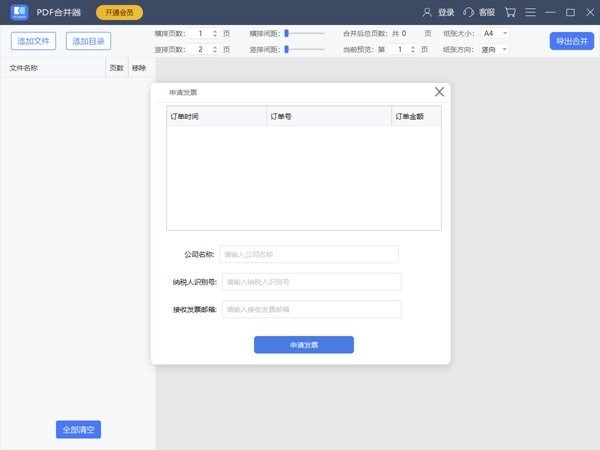This screenshot has height=450, width=600.
Task: Open the hamburger menu icon
Action: [530, 13]
